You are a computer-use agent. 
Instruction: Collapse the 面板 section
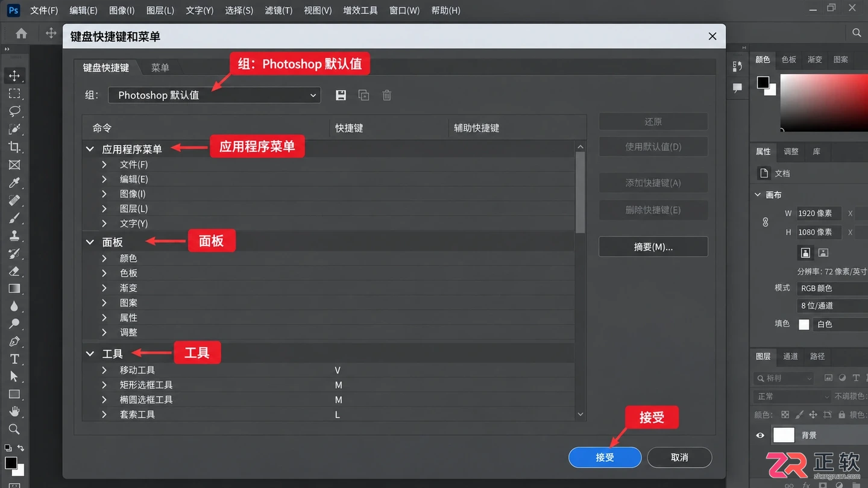click(90, 242)
